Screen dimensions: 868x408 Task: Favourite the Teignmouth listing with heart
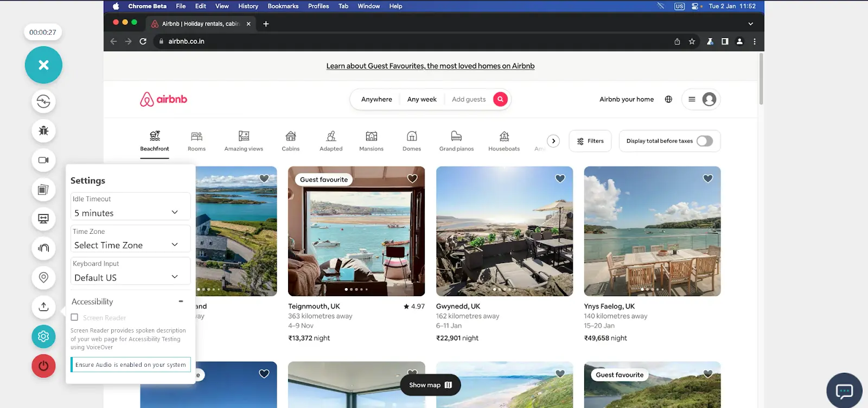[x=412, y=178]
